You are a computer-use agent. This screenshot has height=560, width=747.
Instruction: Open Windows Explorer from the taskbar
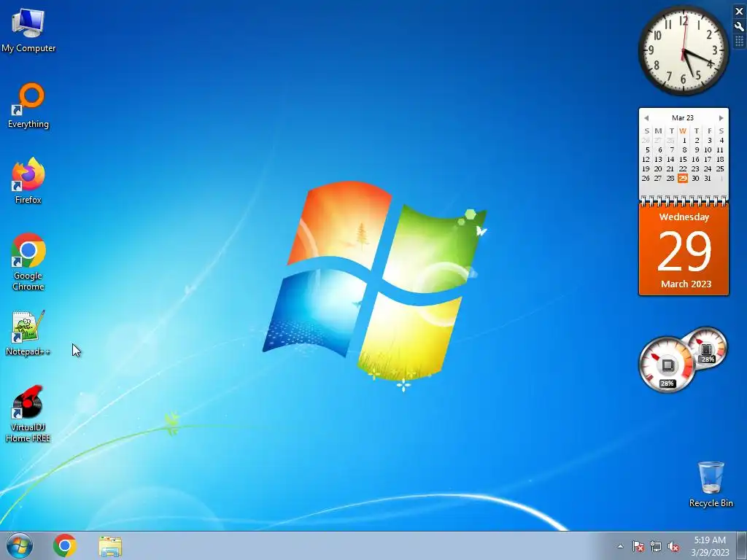click(x=110, y=546)
